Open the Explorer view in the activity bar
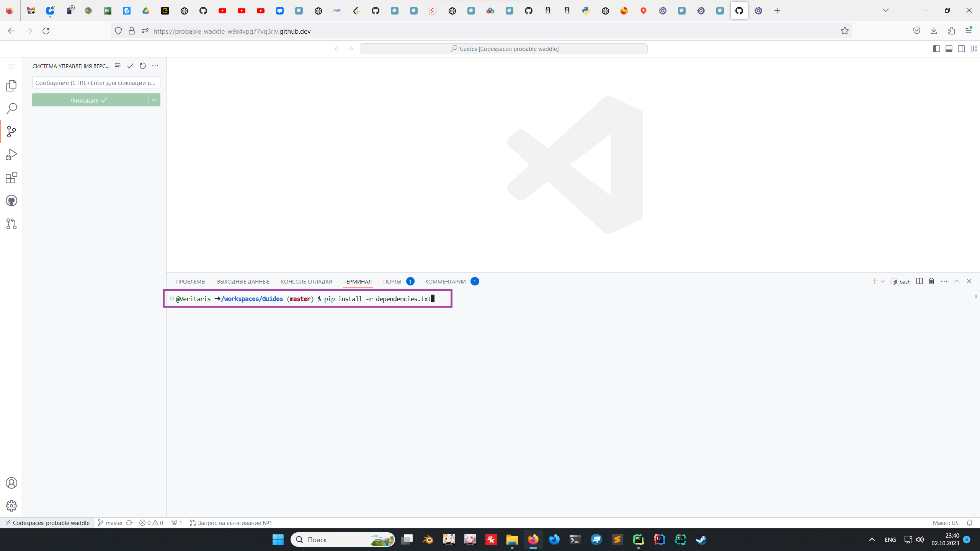This screenshot has height=551, width=980. 11,86
